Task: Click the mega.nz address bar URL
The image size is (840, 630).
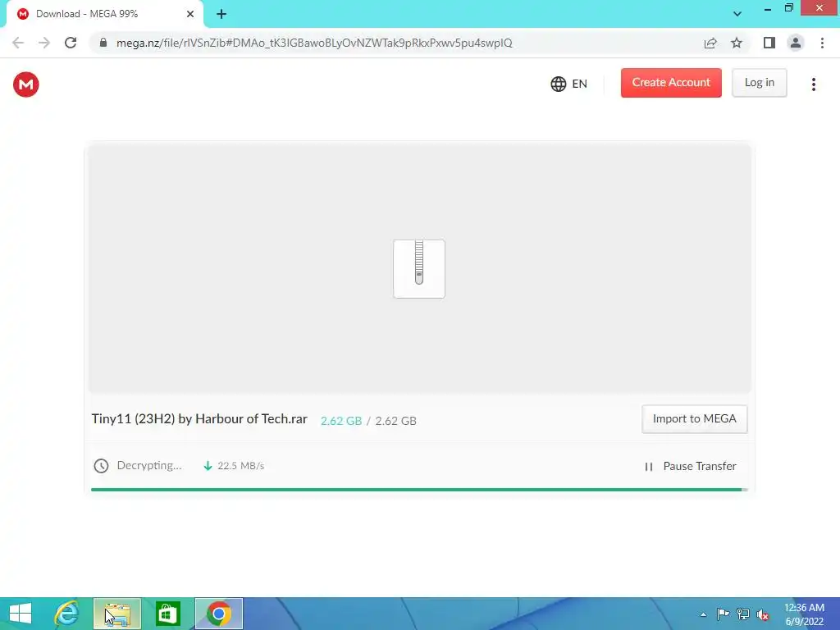Action: 314,43
